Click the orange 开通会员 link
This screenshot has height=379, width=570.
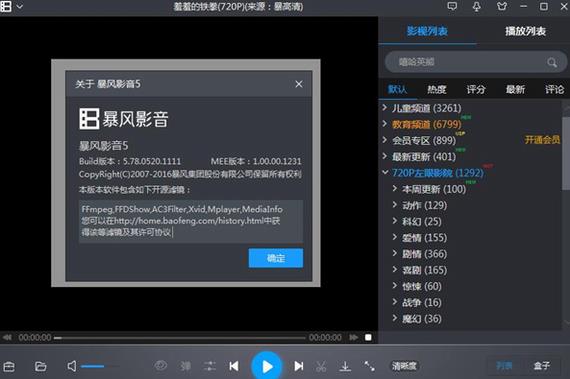pos(542,140)
